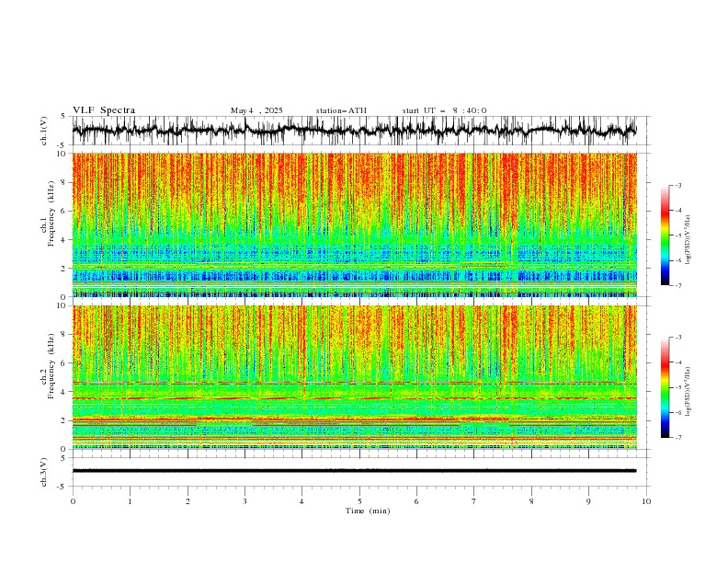The height and width of the screenshot is (563, 728).
Task: Click the 'VLF Spectra' title text
Action: coord(104,110)
